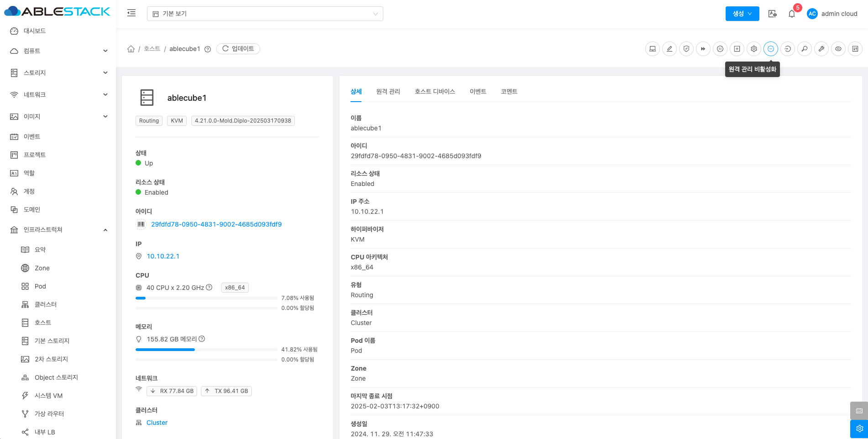Viewport: 868px width, 439px height.
Task: Expand the 컴퓨트 sidebar menu
Action: point(59,51)
